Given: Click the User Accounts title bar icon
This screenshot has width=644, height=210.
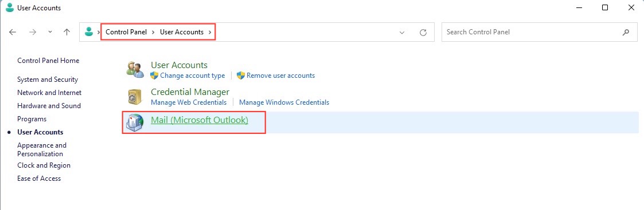Looking at the screenshot, I should click(x=9, y=7).
